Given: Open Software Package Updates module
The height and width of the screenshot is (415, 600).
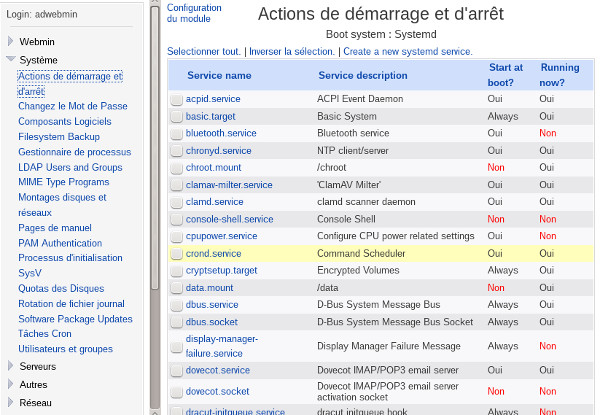Looking at the screenshot, I should pos(75,319).
